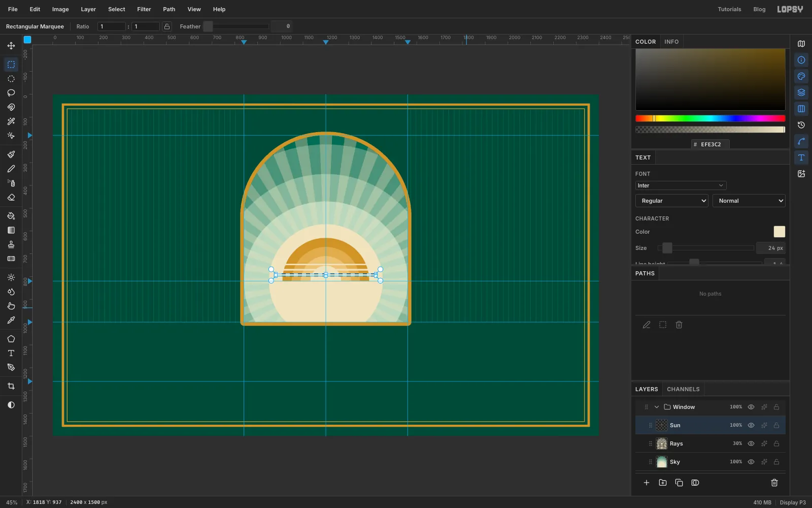Open the Tutorials link

point(729,9)
